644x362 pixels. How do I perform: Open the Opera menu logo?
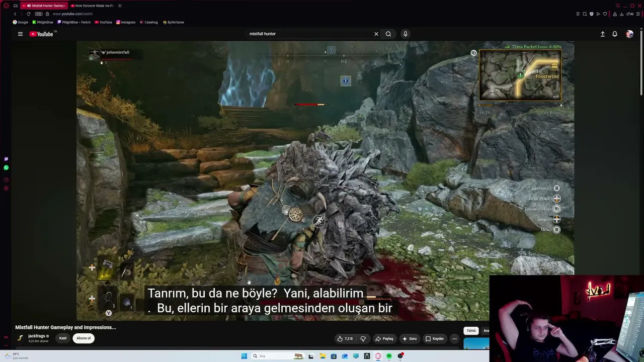pos(6,6)
